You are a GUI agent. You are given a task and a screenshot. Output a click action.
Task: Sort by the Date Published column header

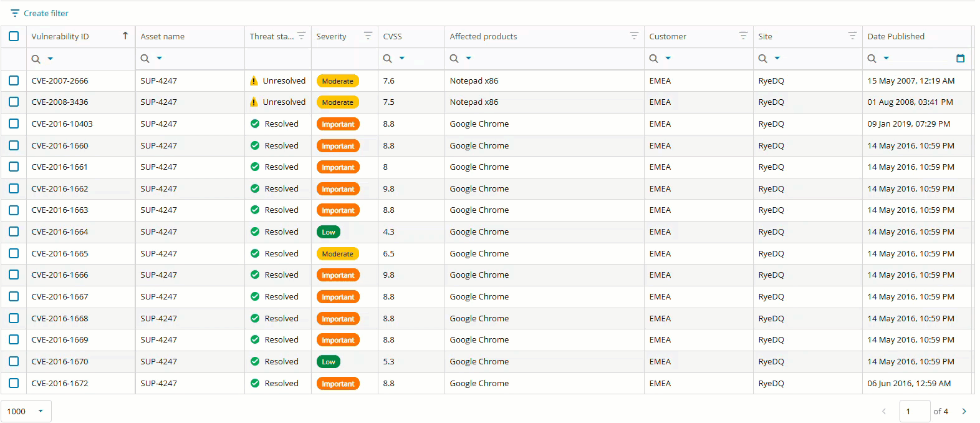(x=896, y=36)
